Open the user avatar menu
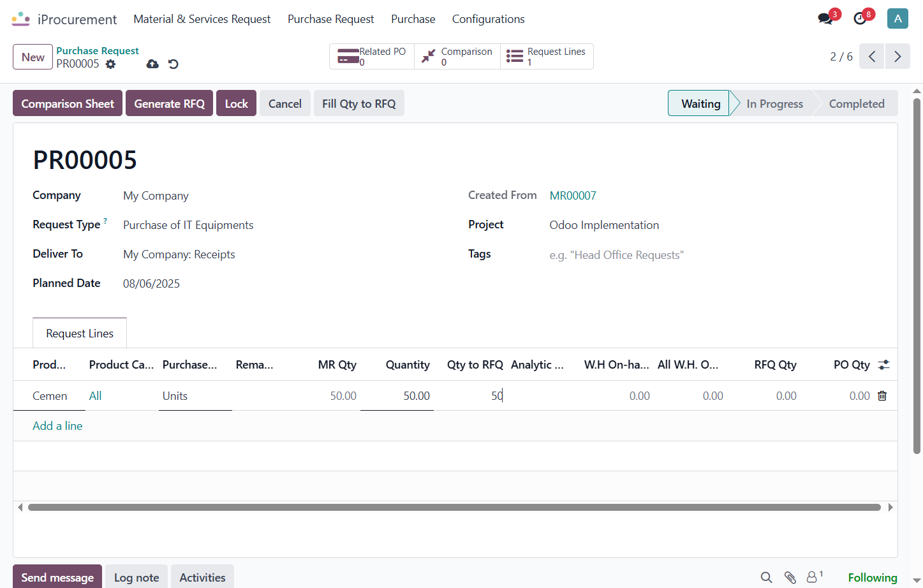 (897, 18)
